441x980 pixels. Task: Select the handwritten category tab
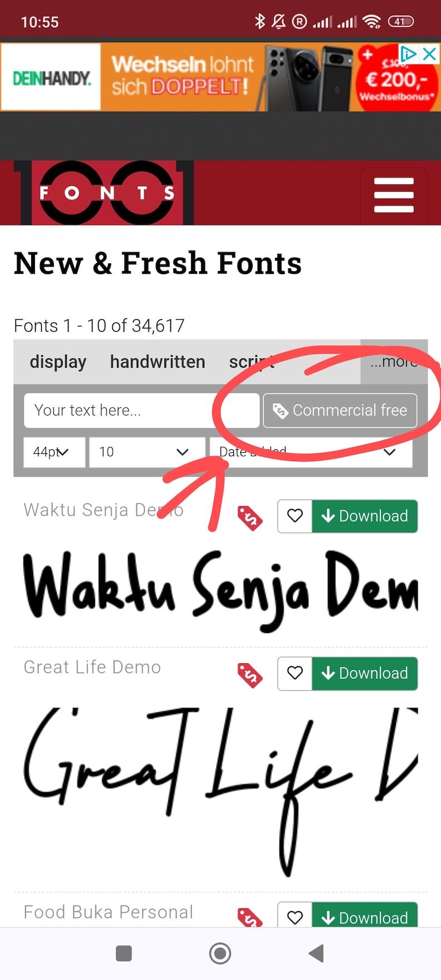click(158, 362)
